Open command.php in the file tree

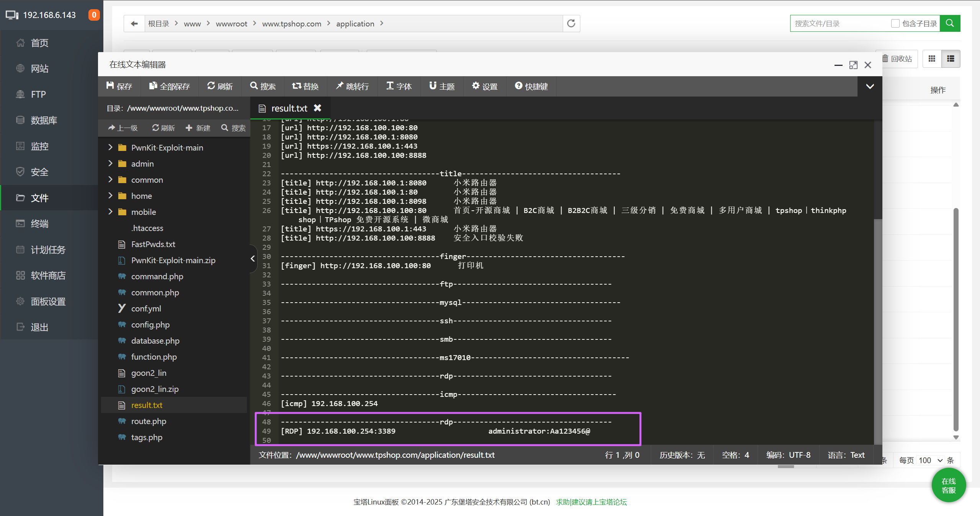157,276
